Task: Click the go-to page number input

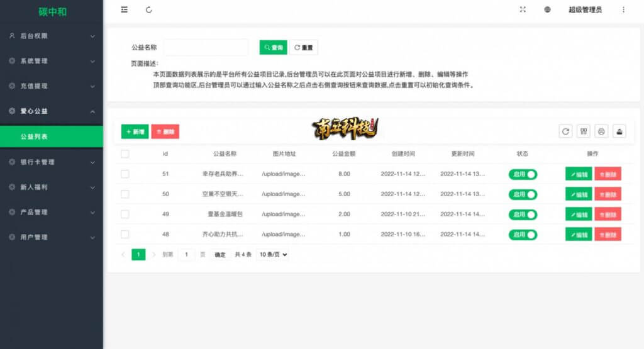Action: point(186,255)
